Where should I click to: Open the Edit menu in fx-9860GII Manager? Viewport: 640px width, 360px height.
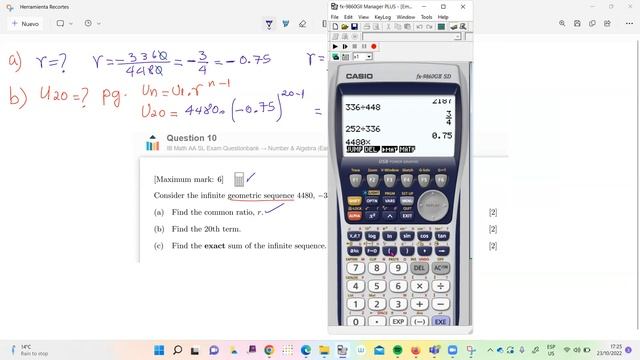tap(348, 17)
